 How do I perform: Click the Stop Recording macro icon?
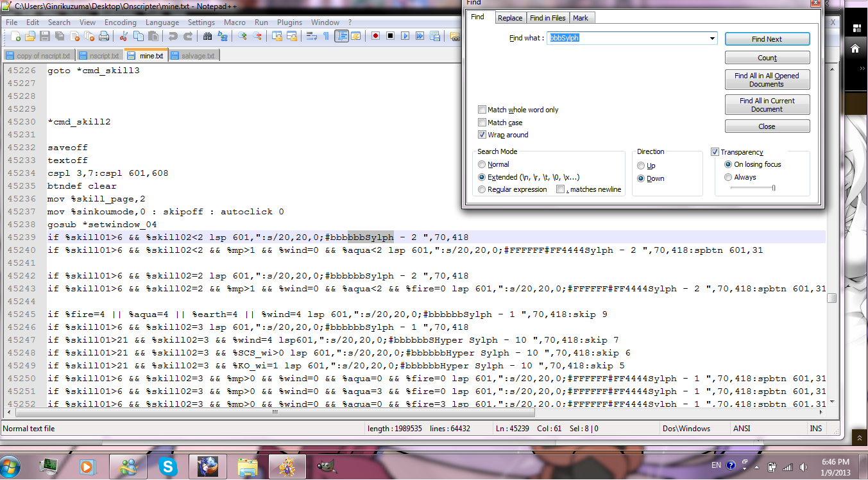point(390,37)
